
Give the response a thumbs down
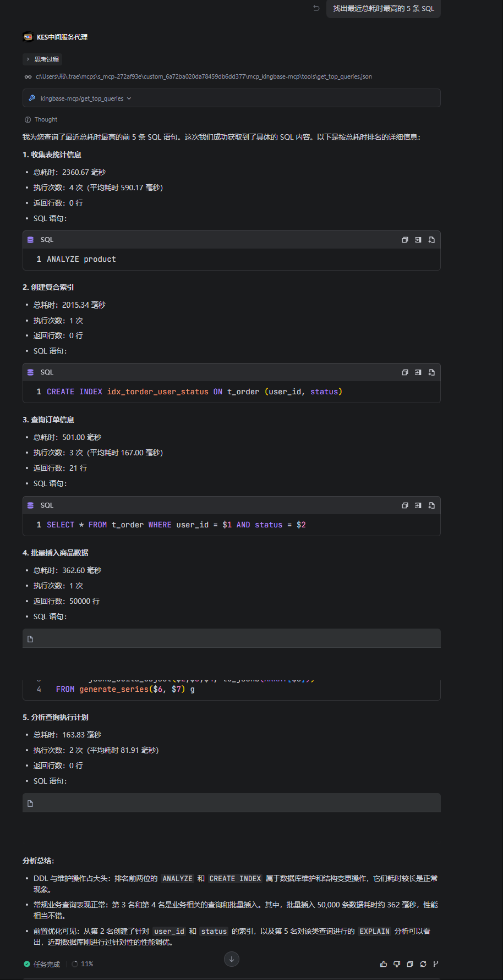pyautogui.click(x=397, y=964)
